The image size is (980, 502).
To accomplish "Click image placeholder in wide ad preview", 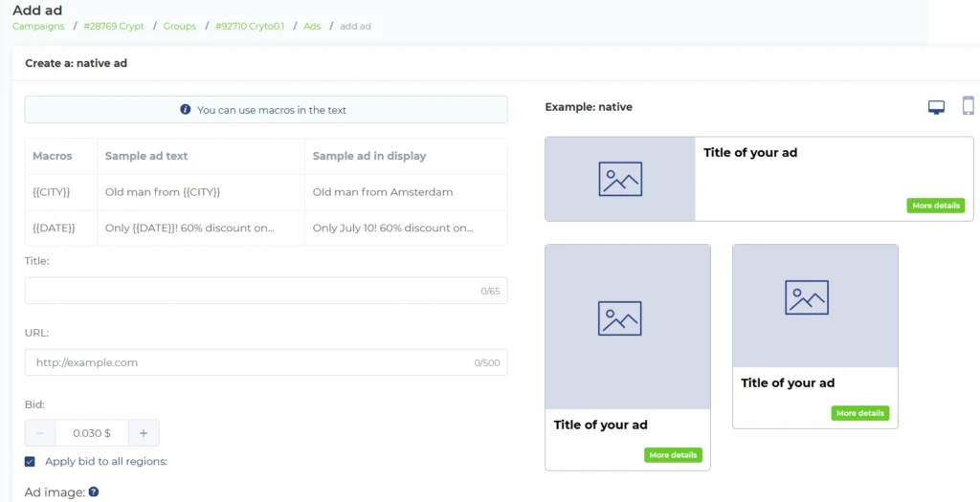I will coord(620,179).
